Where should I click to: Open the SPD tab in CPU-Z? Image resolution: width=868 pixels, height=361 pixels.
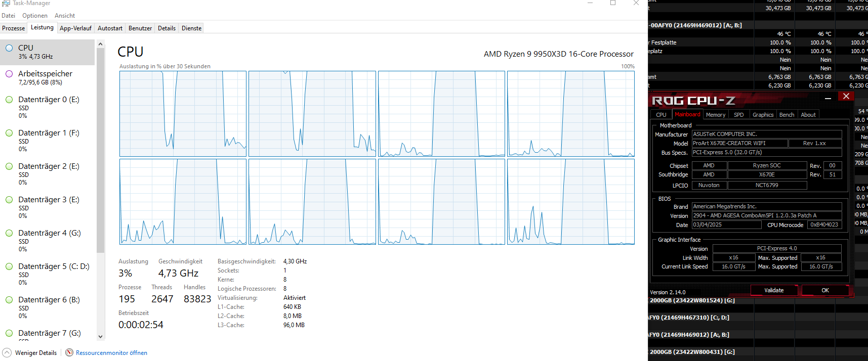click(739, 115)
